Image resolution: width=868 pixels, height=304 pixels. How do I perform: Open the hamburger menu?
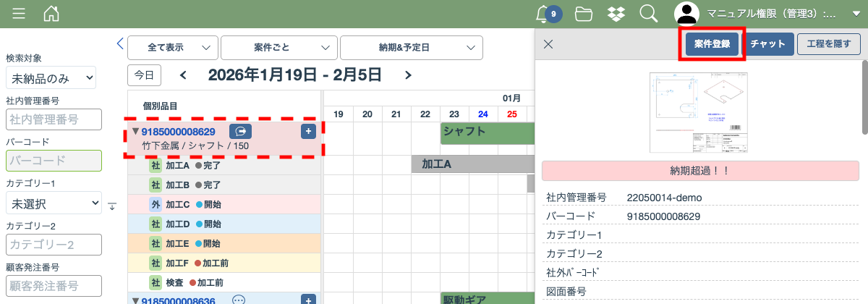[x=19, y=14]
